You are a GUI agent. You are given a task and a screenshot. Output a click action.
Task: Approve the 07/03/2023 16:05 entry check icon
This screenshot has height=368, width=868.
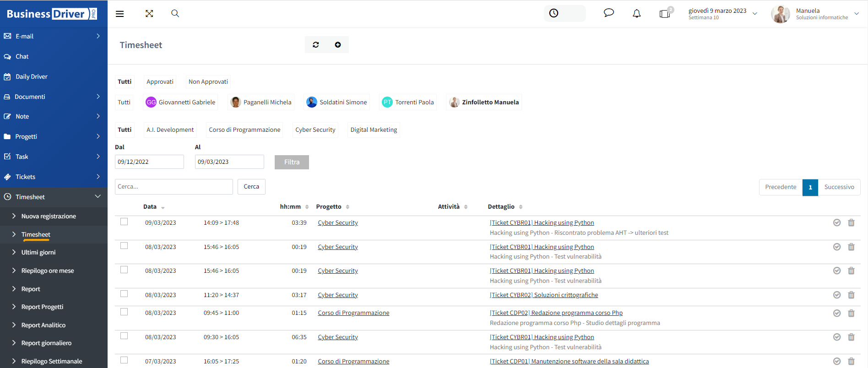[x=837, y=361]
